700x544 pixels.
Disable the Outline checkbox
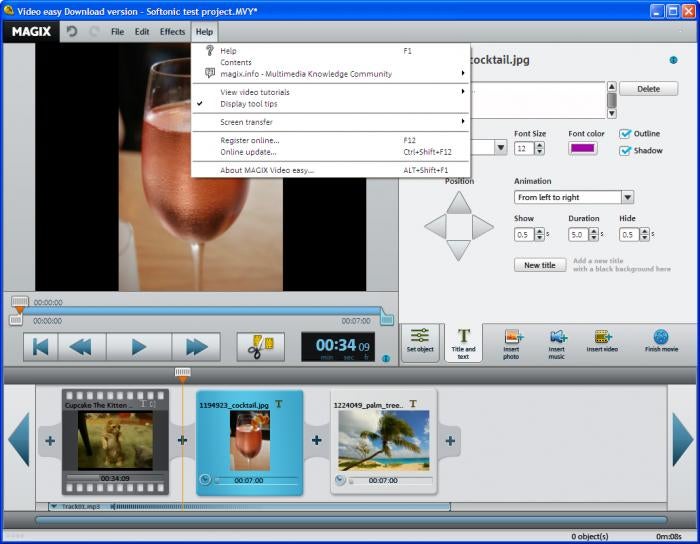coord(626,134)
